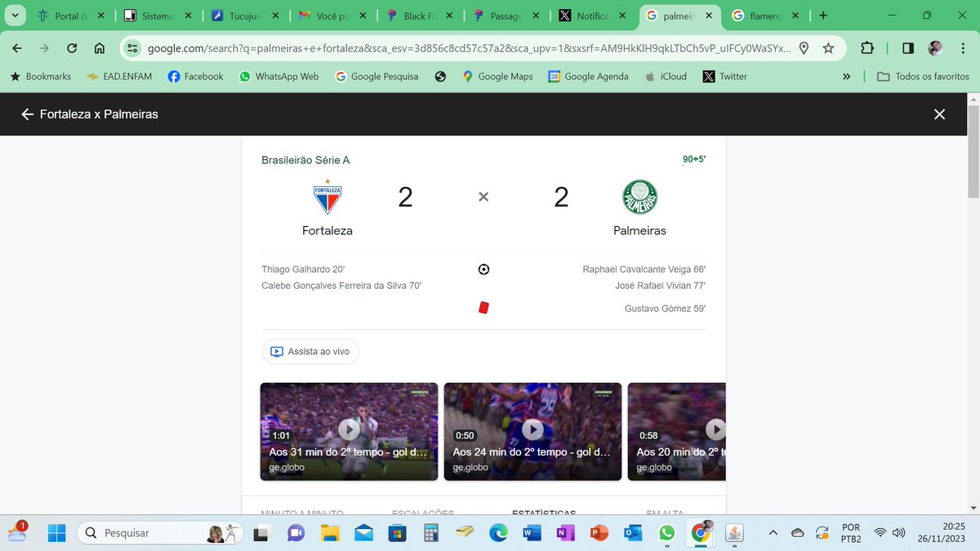Open Microsoft Store from the taskbar

[x=396, y=533]
